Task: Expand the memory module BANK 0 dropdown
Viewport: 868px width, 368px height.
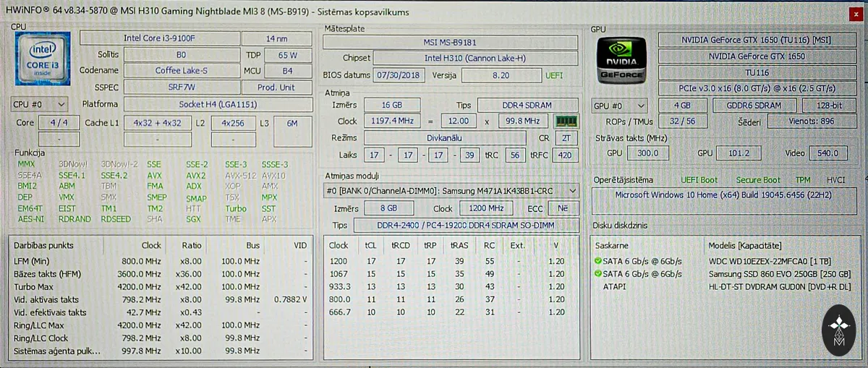Action: (x=451, y=191)
